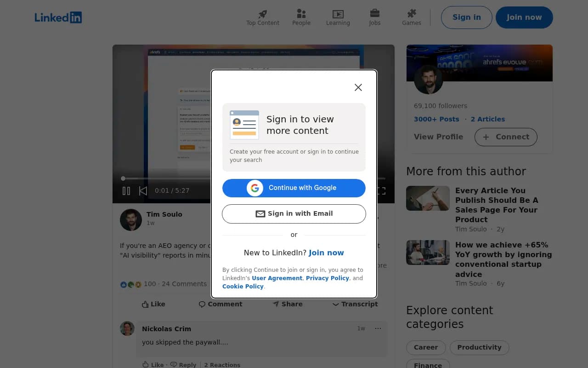Continue with Google sign-in
The height and width of the screenshot is (368, 588).
(294, 188)
